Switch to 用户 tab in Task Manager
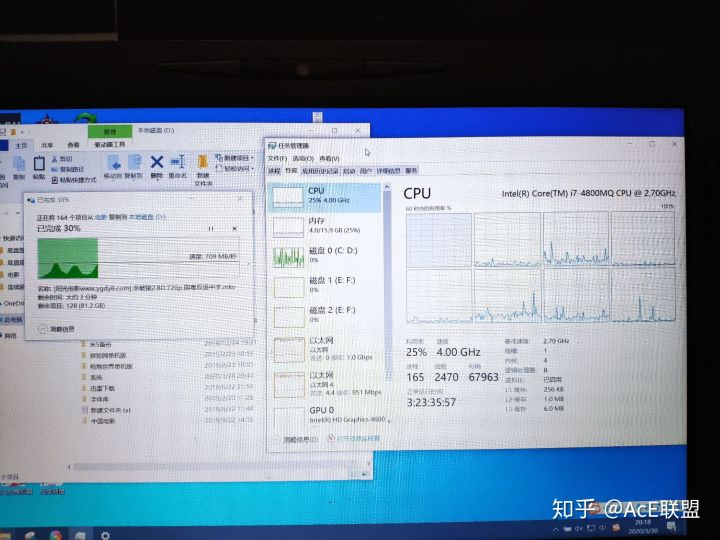Viewport: 720px width, 540px height. pos(366,171)
